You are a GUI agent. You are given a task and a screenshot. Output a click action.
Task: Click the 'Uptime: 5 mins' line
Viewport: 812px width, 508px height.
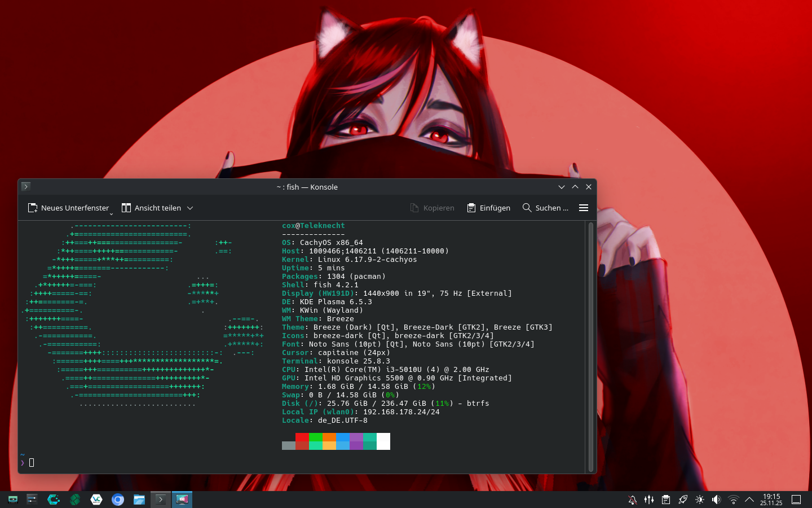[314, 268]
